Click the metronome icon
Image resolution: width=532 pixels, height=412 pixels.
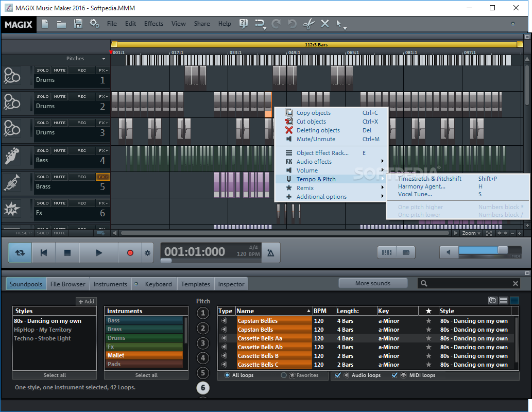point(270,253)
